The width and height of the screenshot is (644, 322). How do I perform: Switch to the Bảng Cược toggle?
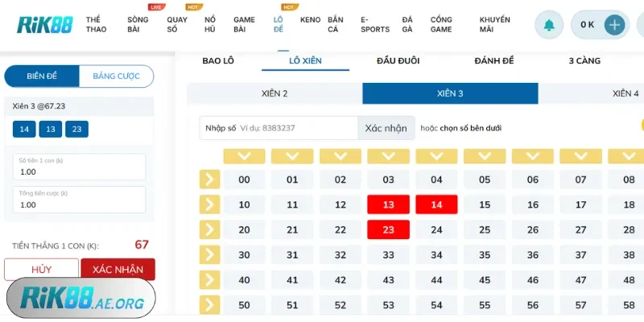pos(116,76)
